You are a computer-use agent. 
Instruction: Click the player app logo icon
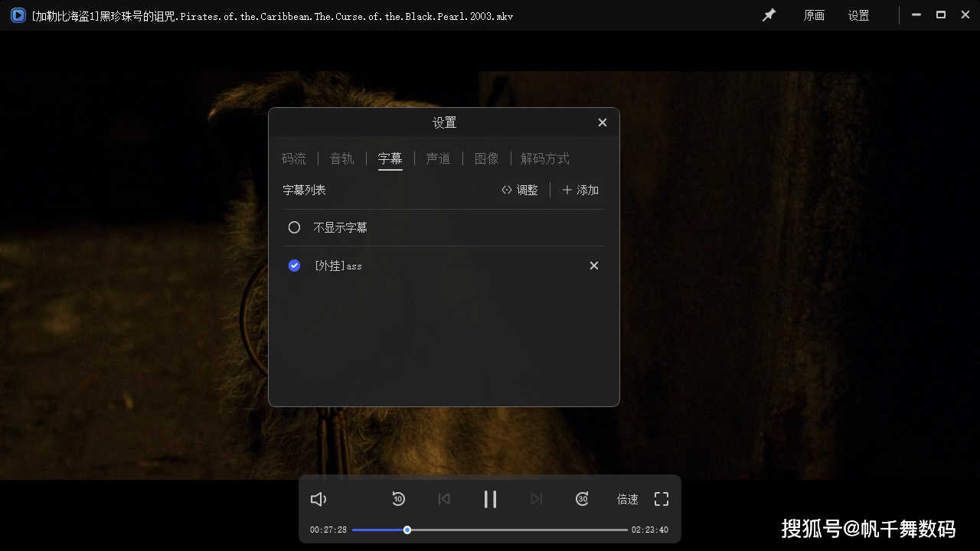click(18, 15)
